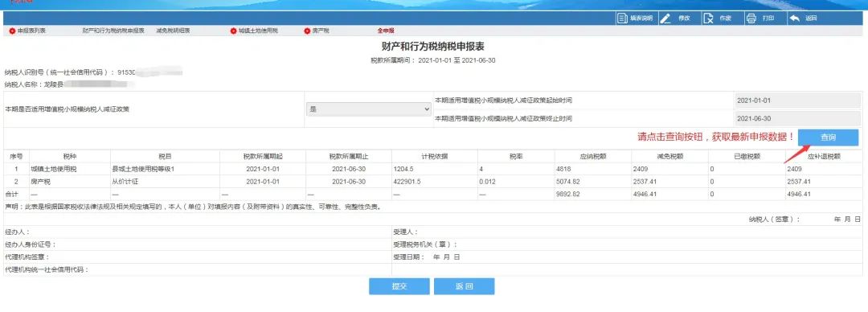Click the 减免税额 value 2409 in row 1
Screen dimensions: 868x312
[x=641, y=169]
